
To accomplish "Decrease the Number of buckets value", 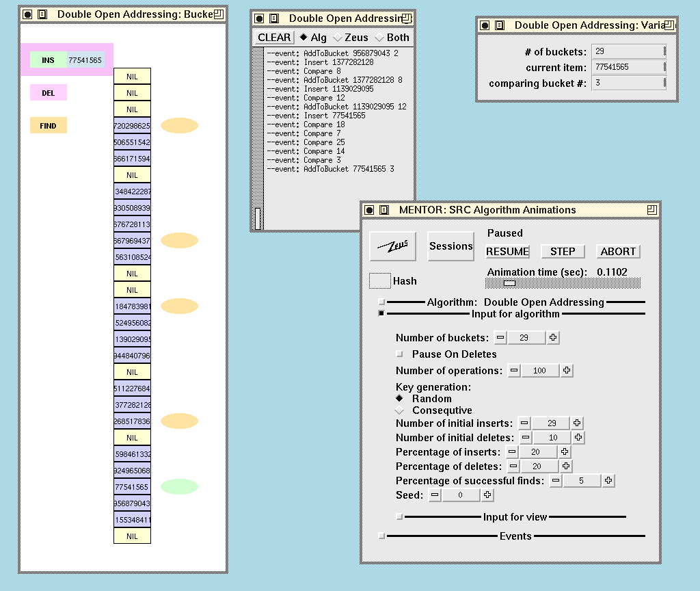I will point(500,338).
